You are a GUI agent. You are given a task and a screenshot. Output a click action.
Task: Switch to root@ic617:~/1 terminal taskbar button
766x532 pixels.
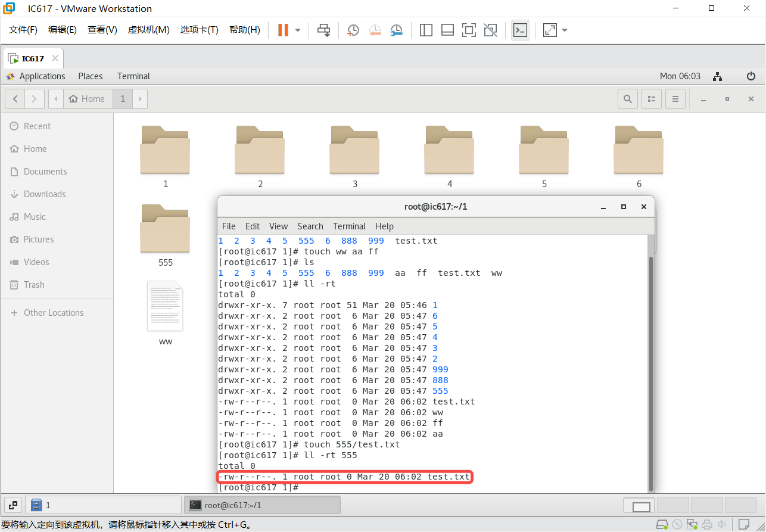point(262,505)
